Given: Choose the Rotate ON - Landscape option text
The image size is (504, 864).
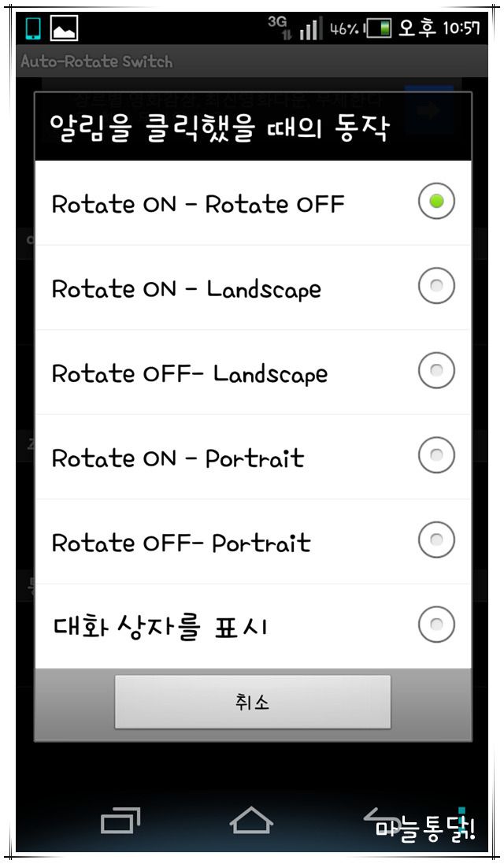Looking at the screenshot, I should click(x=186, y=289).
